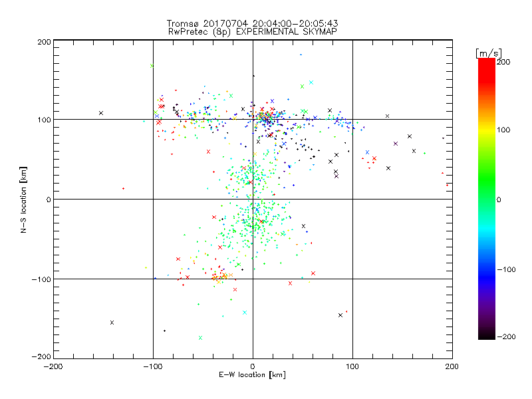Click the E-W axis tick label '-100'
Screen dimensions: 532x399
[153, 366]
